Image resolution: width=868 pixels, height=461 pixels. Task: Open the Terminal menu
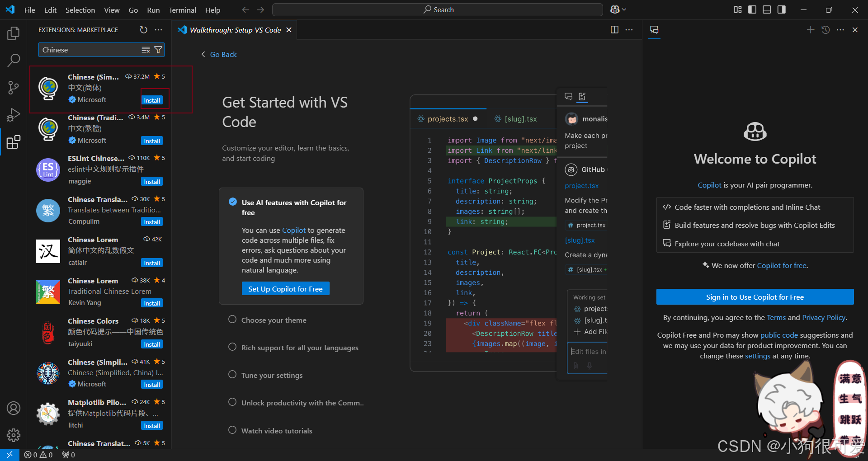[x=183, y=10]
